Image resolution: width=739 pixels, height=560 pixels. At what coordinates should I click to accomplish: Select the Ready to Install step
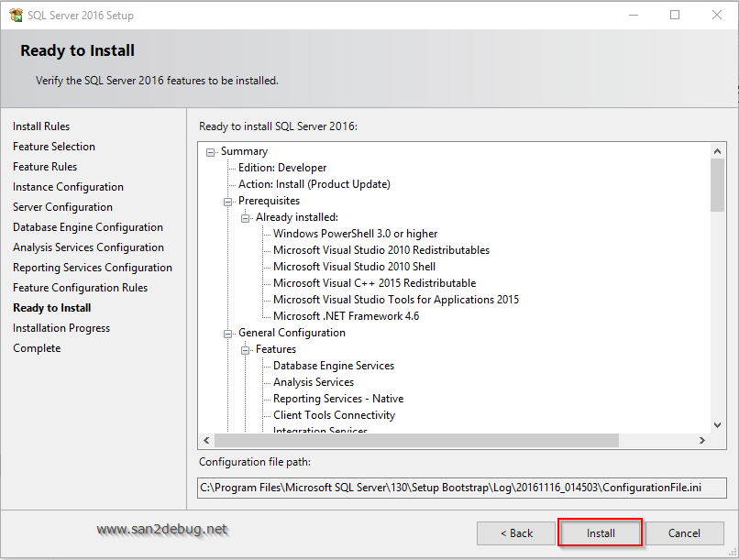(52, 308)
